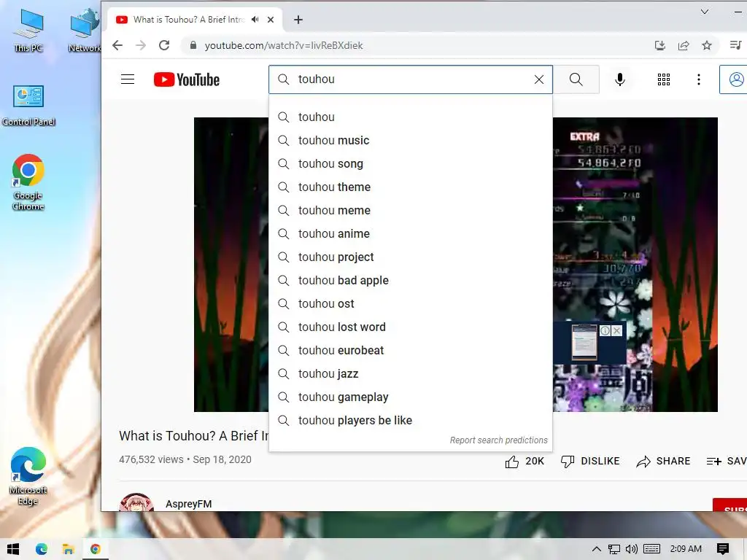Open the touch keyboard tray icon
Screen dimensions: 747x560
[x=651, y=549]
